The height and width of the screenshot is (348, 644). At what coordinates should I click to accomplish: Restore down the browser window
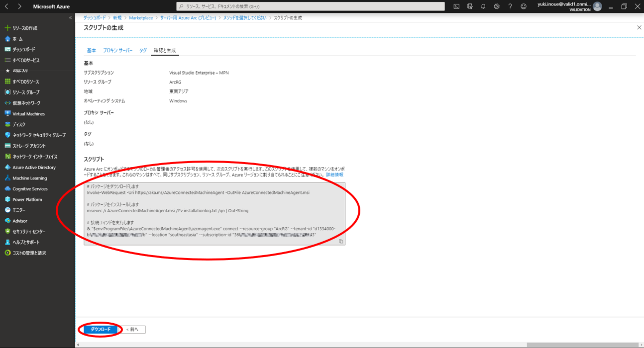pyautogui.click(x=624, y=6)
